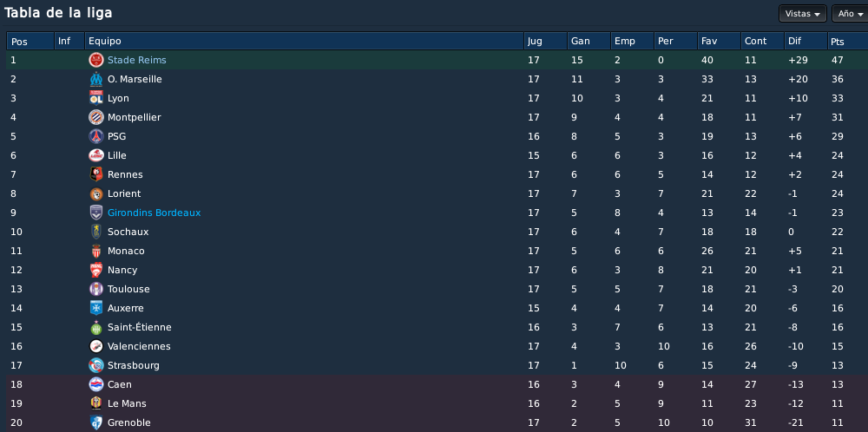This screenshot has height=432, width=868.
Task: Expand the Año dropdown
Action: 851,14
